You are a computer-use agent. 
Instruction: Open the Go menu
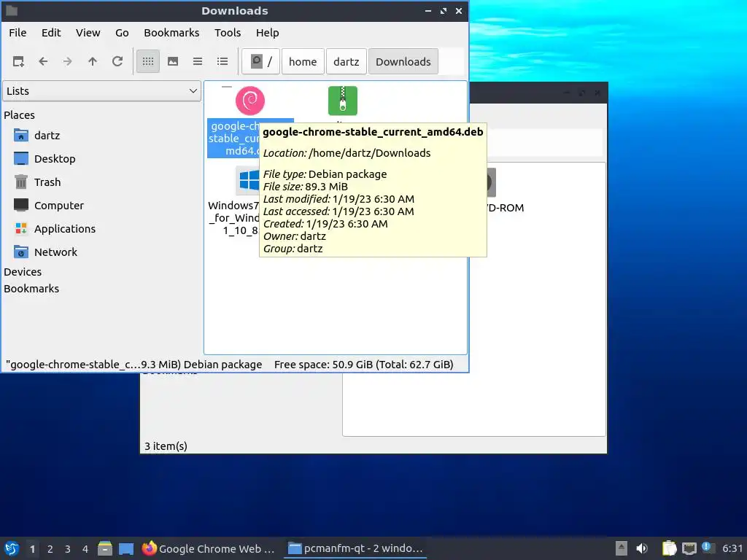[122, 33]
